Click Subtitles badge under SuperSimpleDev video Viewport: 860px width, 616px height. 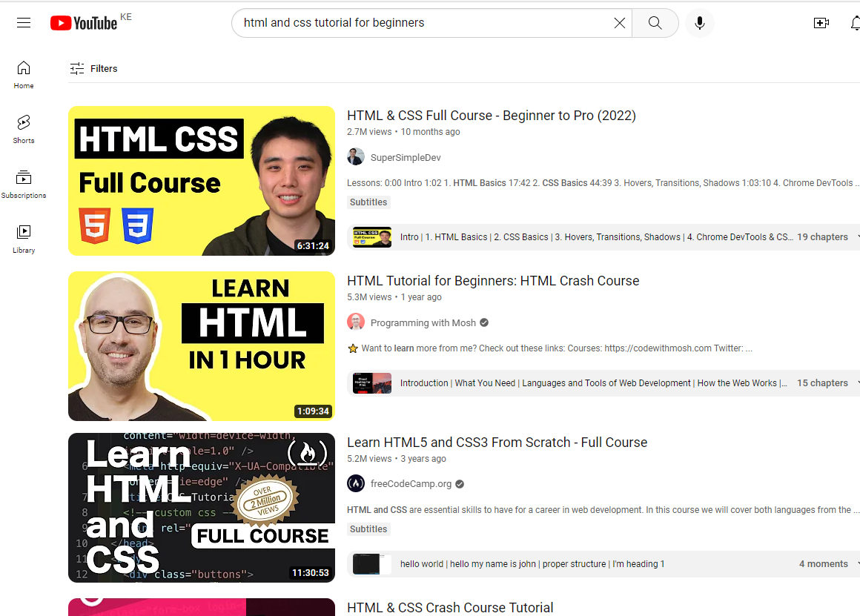368,202
